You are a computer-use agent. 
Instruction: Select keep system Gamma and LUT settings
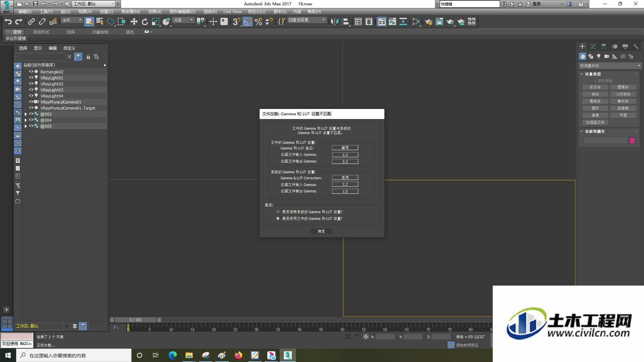coord(278,212)
